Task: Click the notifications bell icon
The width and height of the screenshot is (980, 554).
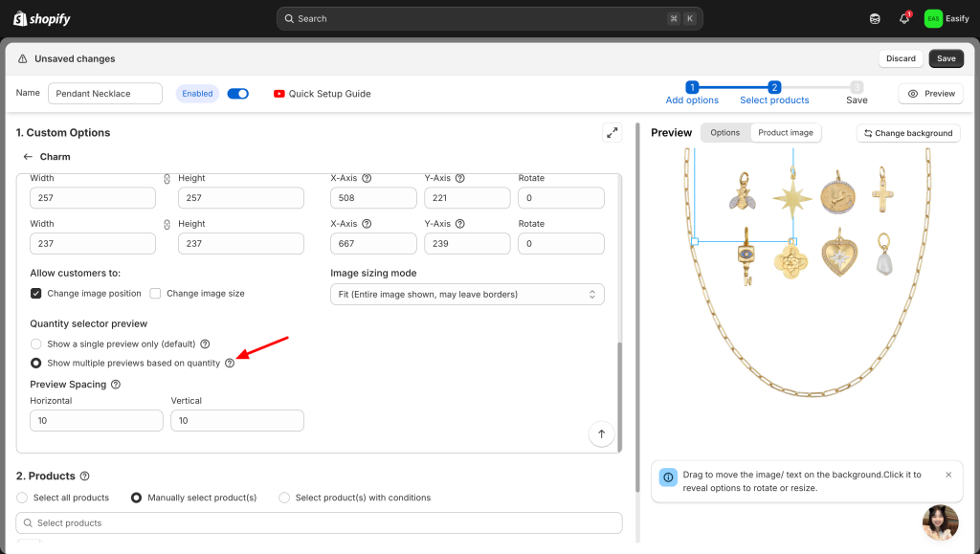Action: pos(903,19)
